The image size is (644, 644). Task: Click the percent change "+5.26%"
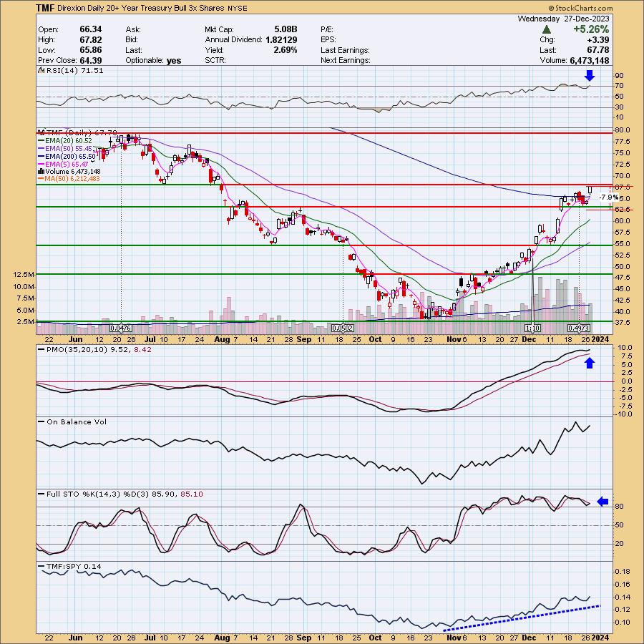point(592,29)
